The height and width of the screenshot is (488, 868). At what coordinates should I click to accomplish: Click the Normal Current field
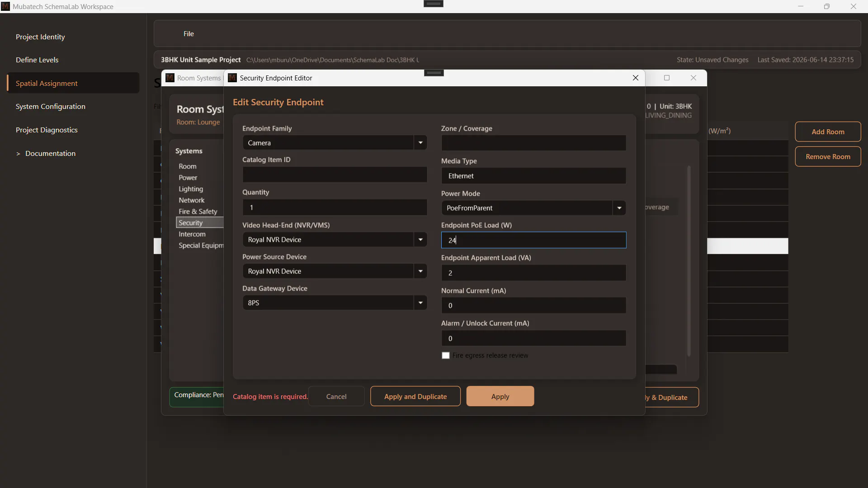pyautogui.click(x=533, y=305)
